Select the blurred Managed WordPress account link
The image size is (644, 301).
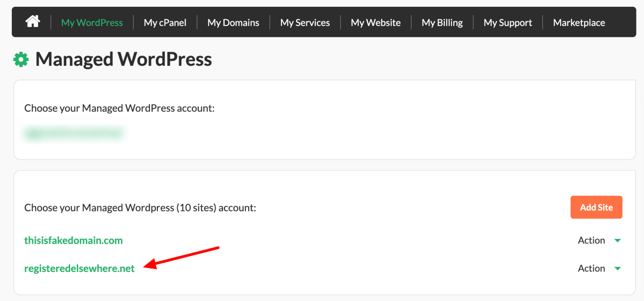(75, 133)
